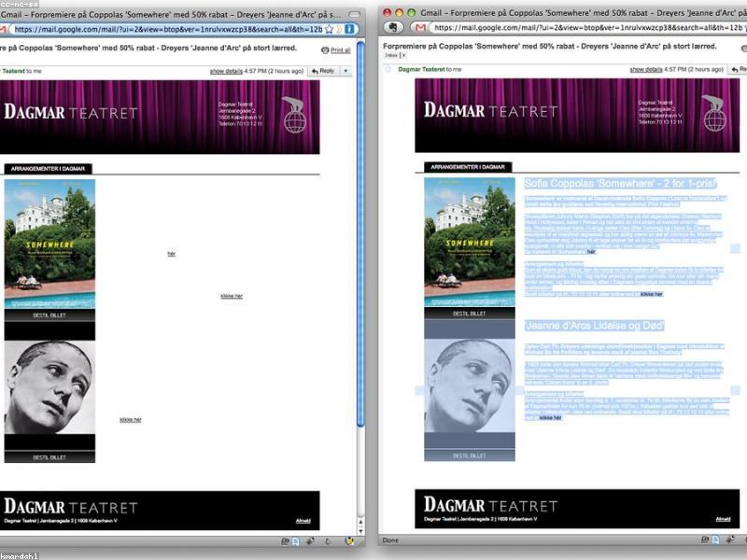Viewport: 747px width, 560px height.
Task: Click BESTIL BILLET under Somewhere poster in left window
Action: tap(49, 315)
